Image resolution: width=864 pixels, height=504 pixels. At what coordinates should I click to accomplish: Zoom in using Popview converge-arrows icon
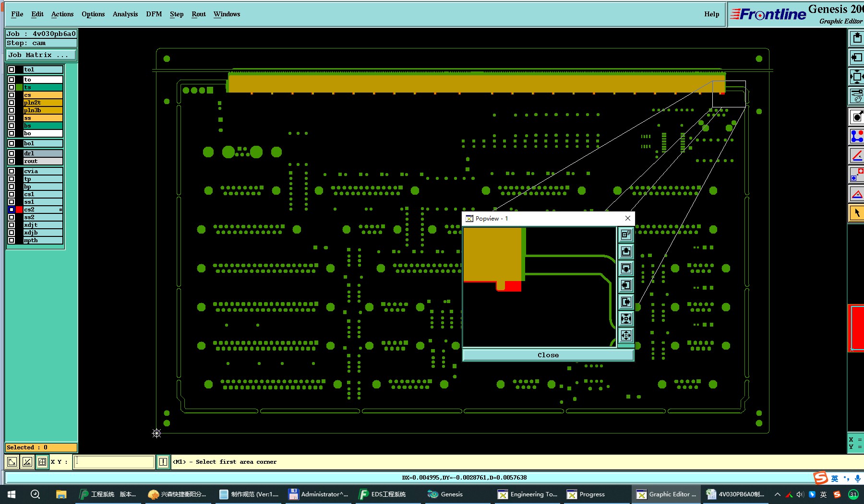click(x=626, y=318)
